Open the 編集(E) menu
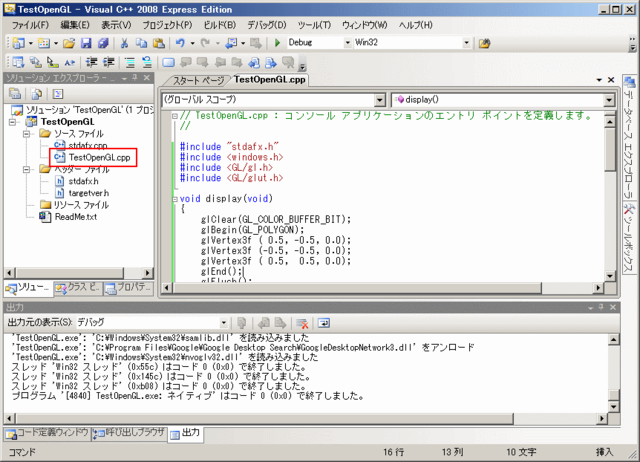 pos(75,25)
